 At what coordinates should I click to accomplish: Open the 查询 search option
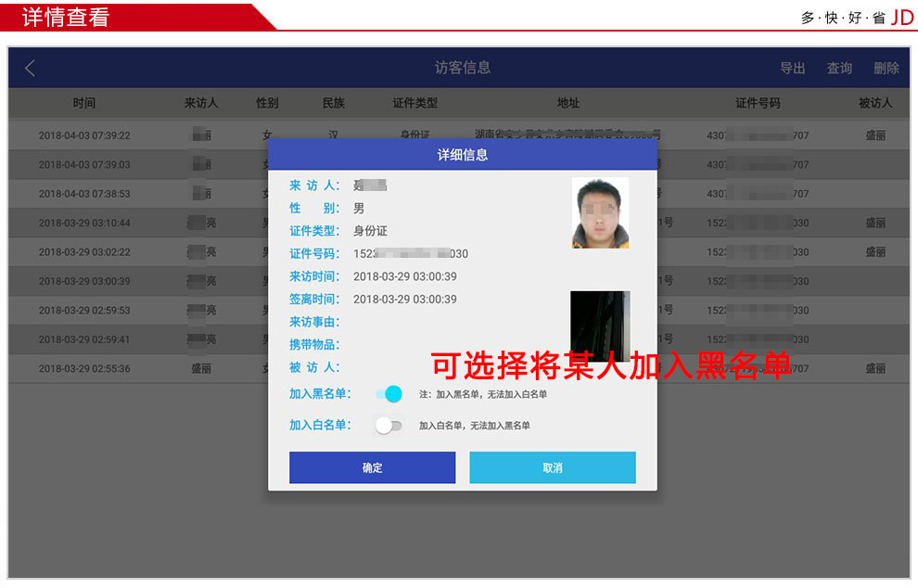tap(839, 68)
